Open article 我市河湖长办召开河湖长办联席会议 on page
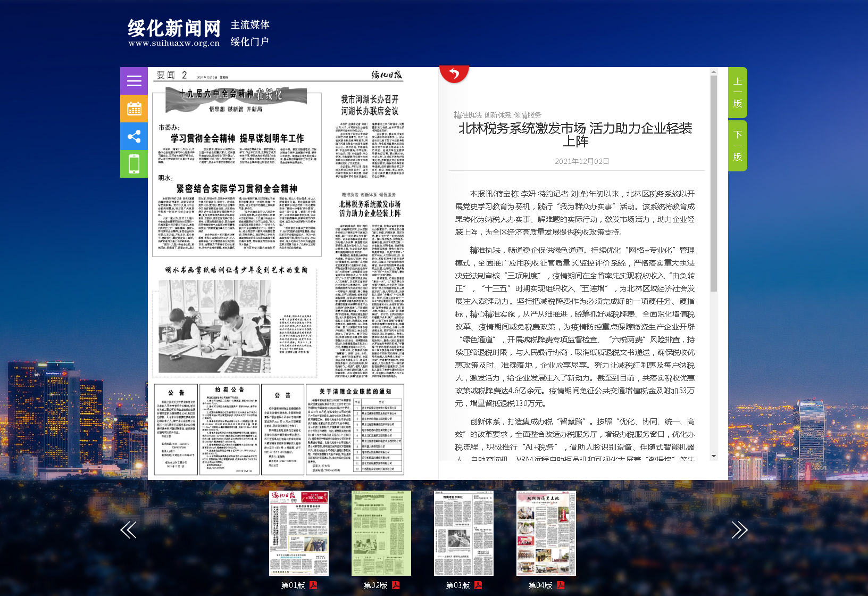This screenshot has height=596, width=868. (x=370, y=105)
